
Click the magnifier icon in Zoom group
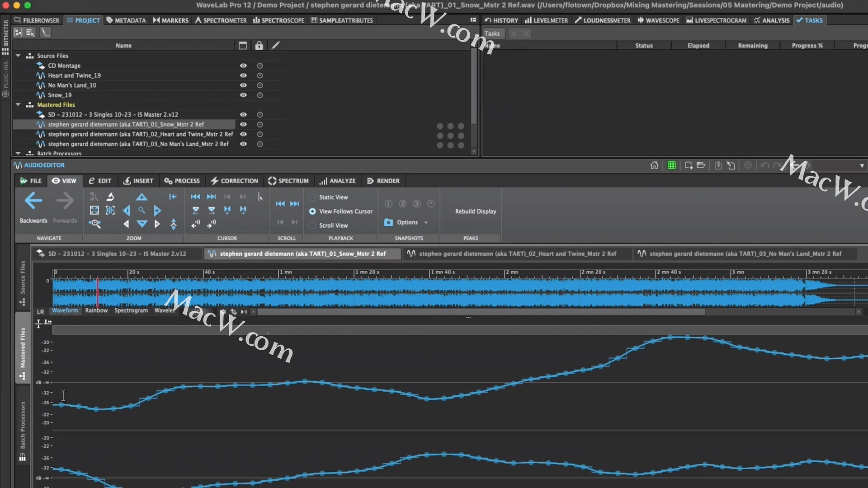click(x=142, y=210)
